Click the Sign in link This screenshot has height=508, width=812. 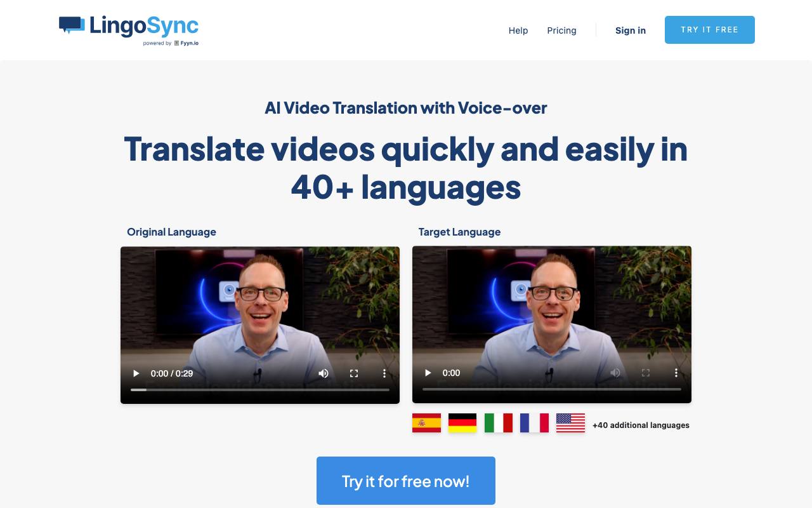pos(631,30)
